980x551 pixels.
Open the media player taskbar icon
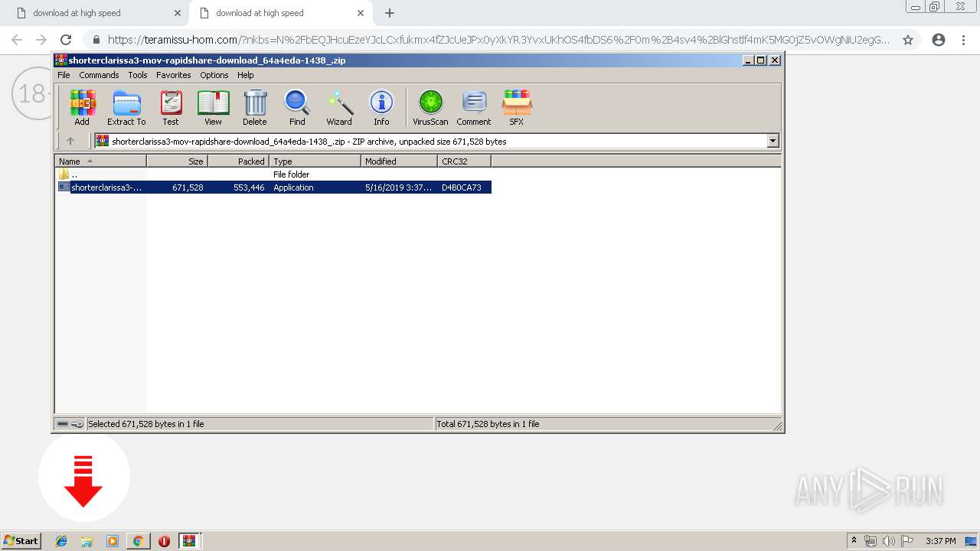point(113,541)
